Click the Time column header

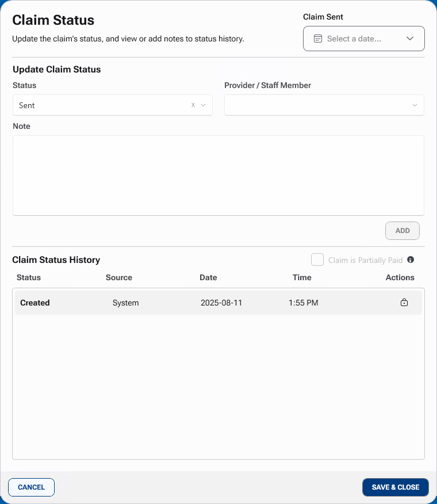click(x=302, y=277)
